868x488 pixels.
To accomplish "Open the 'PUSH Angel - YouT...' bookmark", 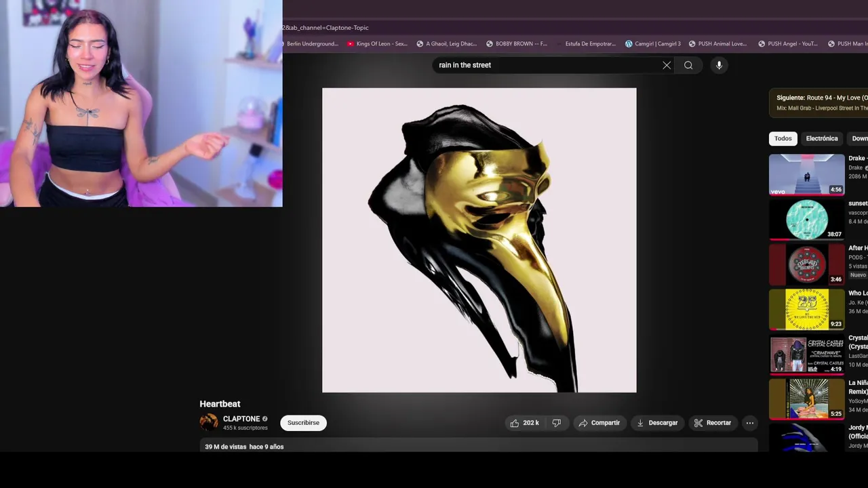I will [x=787, y=43].
